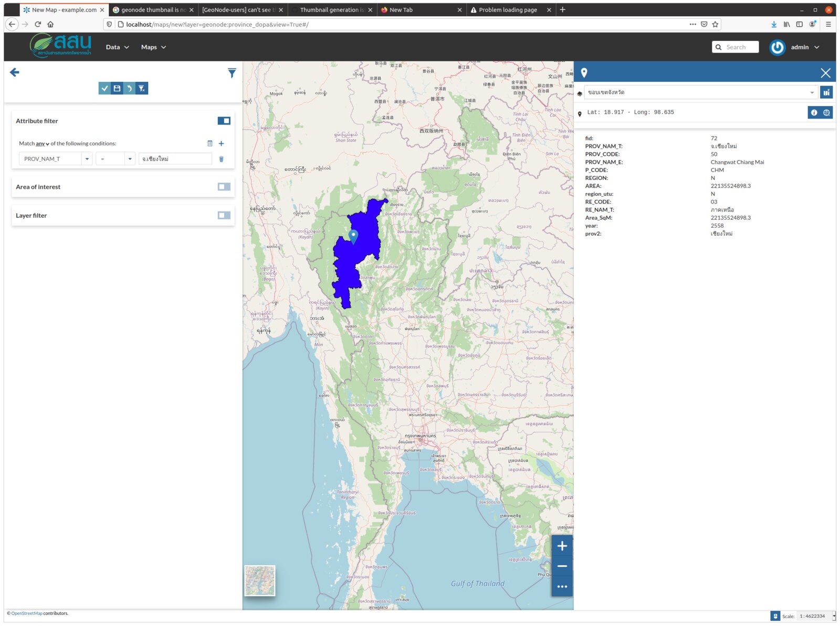Open the Firefox hamburger menu
This screenshot has width=840, height=626.
[x=828, y=24]
